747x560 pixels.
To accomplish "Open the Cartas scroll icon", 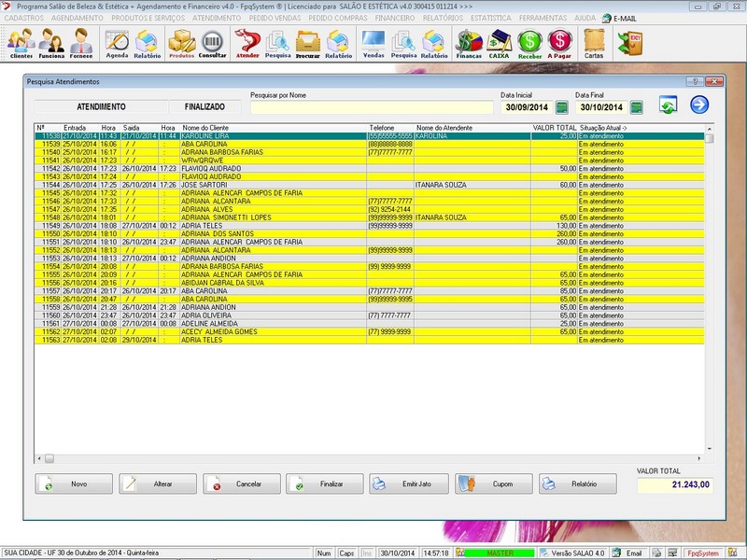I will (594, 43).
